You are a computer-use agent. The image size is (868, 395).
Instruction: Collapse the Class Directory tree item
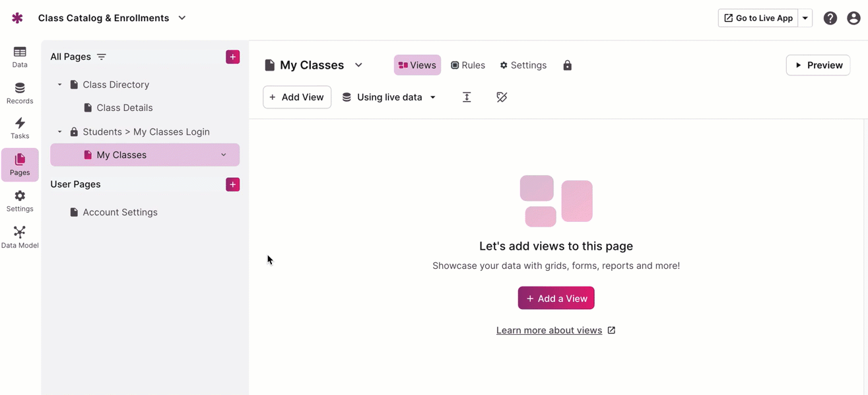click(x=59, y=85)
